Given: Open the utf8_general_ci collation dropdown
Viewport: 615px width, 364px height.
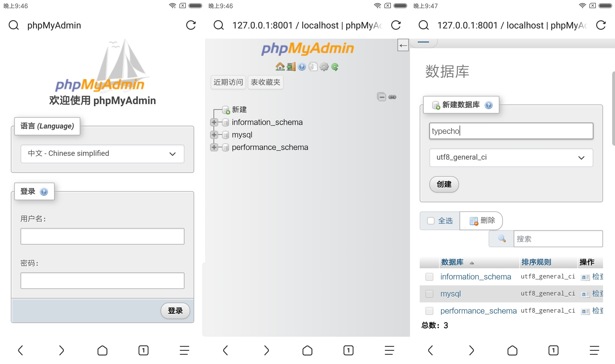Looking at the screenshot, I should (x=511, y=157).
